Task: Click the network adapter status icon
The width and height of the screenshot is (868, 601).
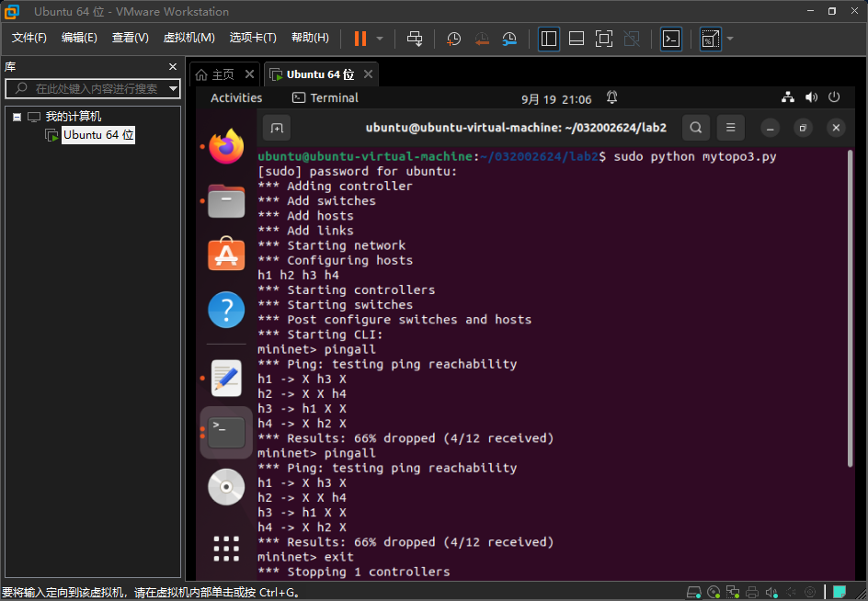Action: (x=733, y=592)
